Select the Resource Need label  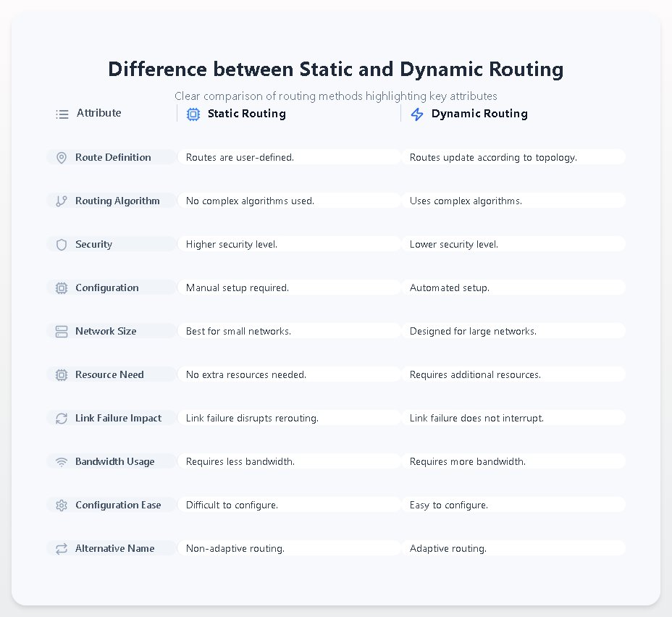coord(110,374)
